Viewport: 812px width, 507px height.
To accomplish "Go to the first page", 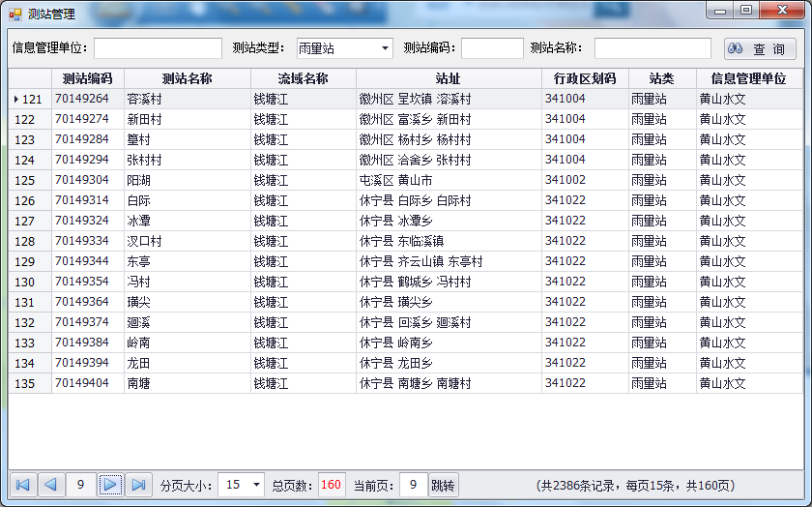I will [23, 484].
